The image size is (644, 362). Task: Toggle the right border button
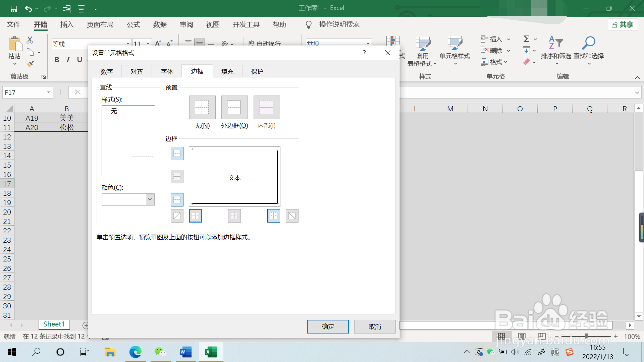click(x=273, y=216)
